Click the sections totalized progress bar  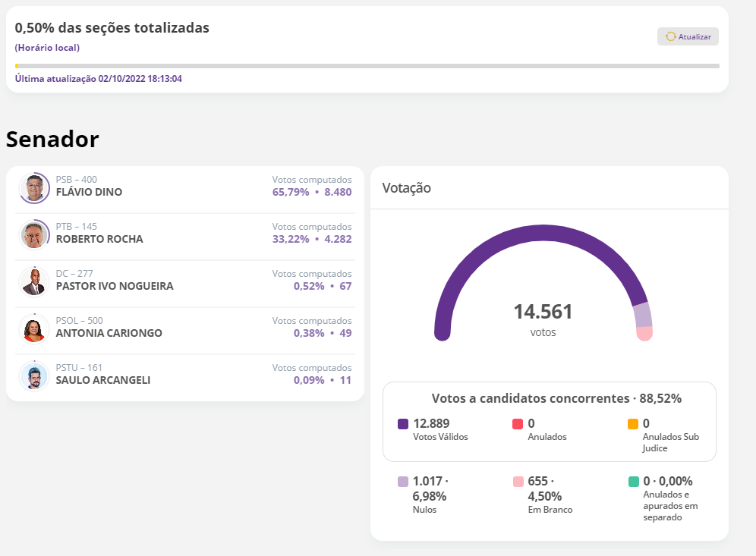point(367,66)
